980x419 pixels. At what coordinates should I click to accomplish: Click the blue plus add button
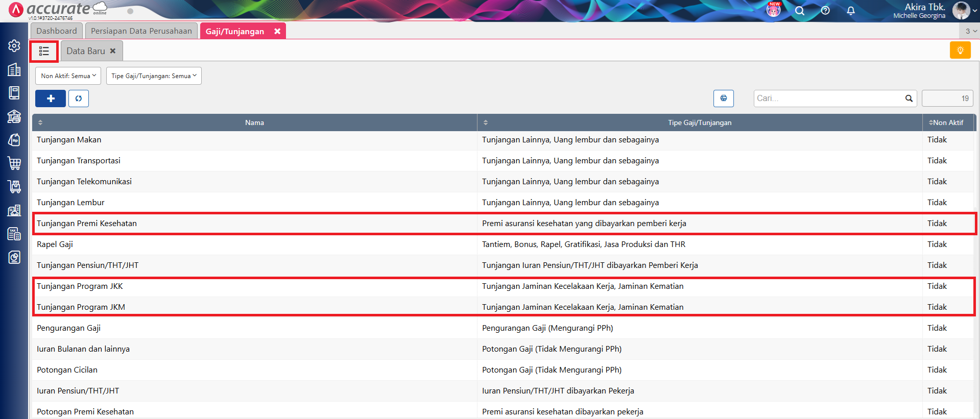tap(51, 98)
